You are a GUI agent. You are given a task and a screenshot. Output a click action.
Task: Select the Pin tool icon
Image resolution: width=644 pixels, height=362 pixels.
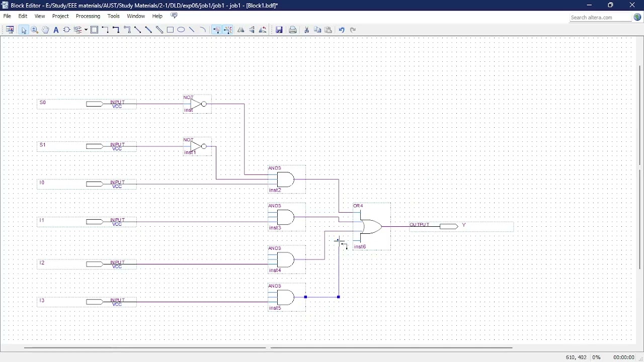click(78, 30)
